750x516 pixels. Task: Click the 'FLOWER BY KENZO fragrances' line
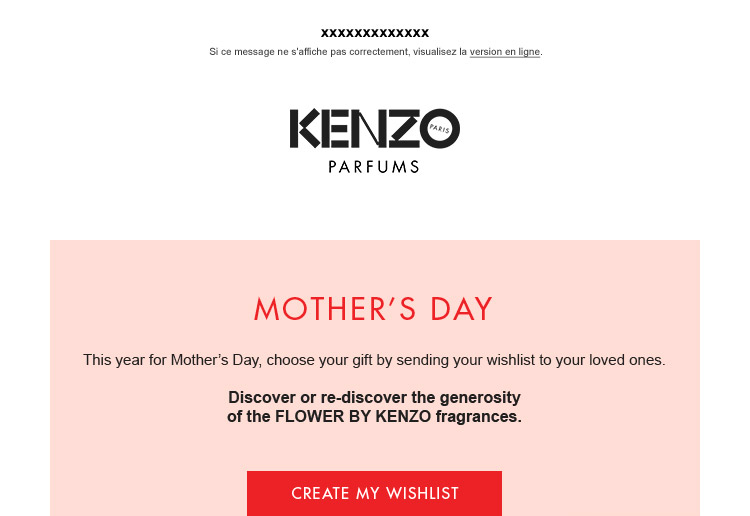point(374,417)
